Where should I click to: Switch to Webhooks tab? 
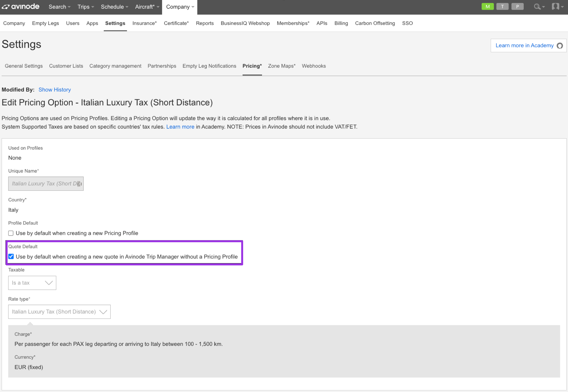coord(314,66)
